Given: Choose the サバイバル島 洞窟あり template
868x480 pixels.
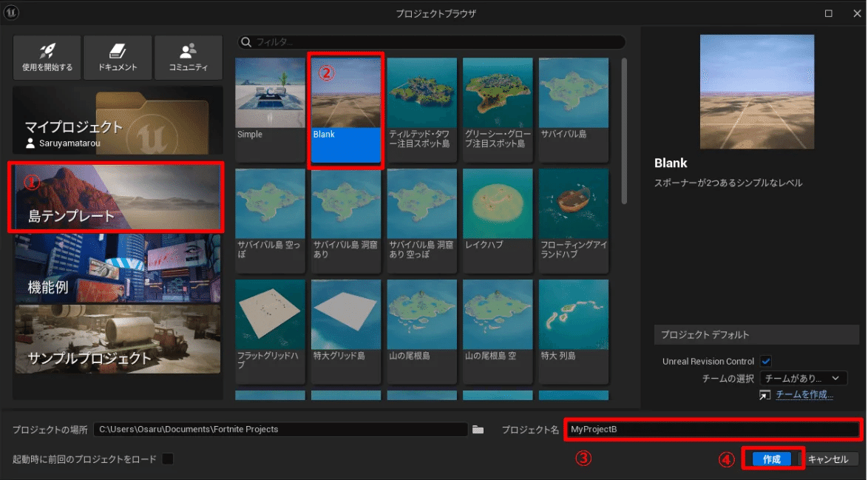Looking at the screenshot, I should tap(346, 220).
